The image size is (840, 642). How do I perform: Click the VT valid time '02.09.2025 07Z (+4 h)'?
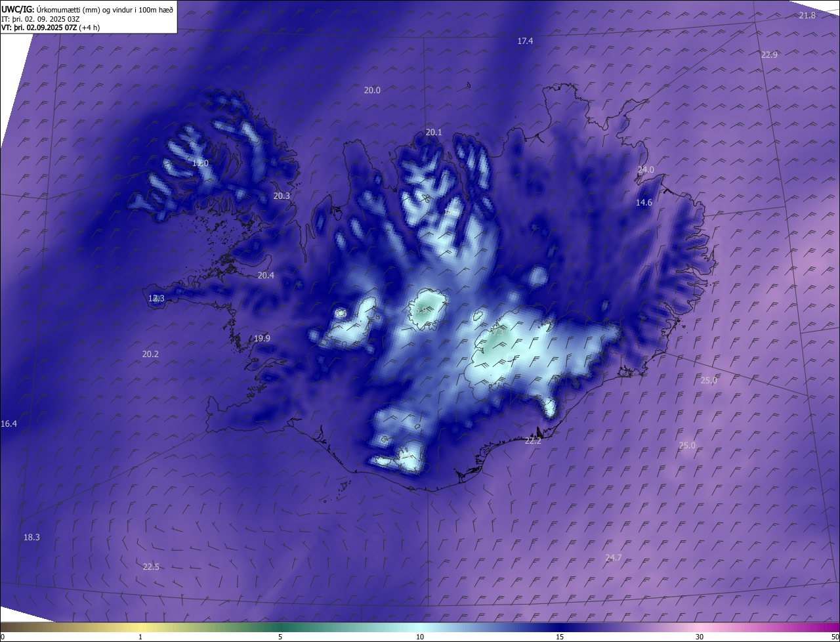click(x=63, y=28)
